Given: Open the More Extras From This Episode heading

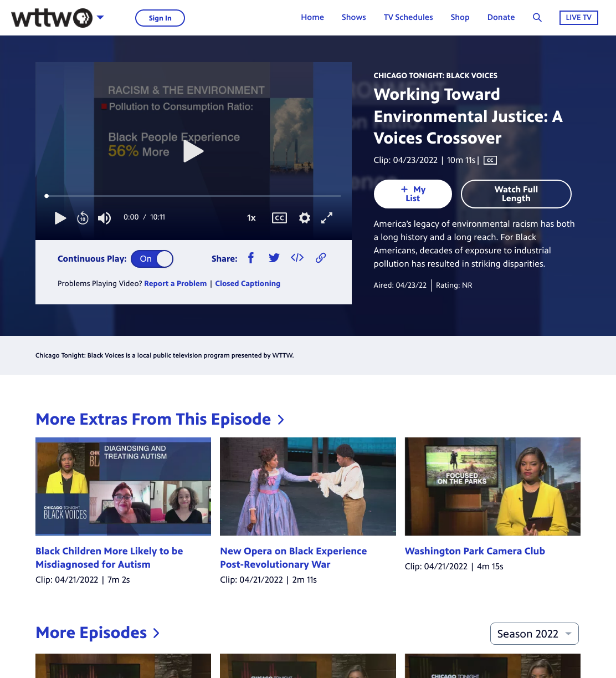Looking at the screenshot, I should point(153,419).
